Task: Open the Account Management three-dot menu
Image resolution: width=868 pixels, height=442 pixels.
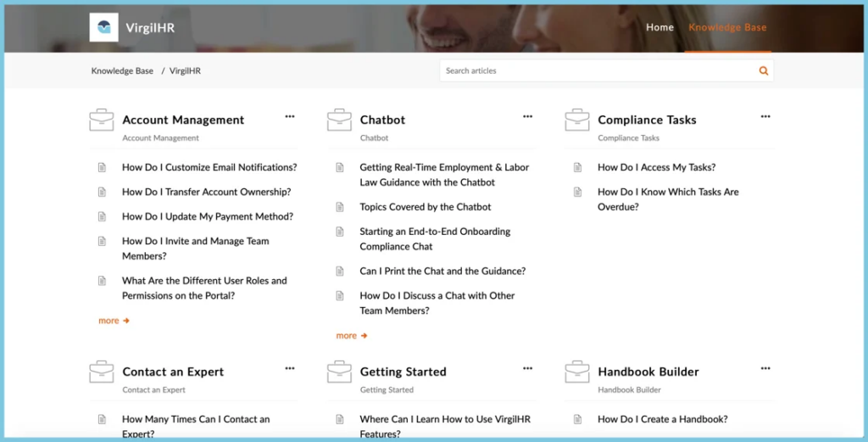Action: (x=290, y=116)
